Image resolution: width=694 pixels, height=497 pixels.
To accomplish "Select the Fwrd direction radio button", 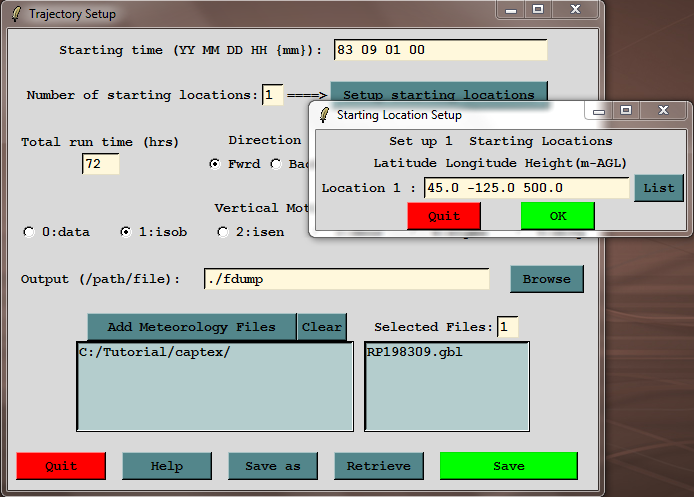I will click(214, 164).
